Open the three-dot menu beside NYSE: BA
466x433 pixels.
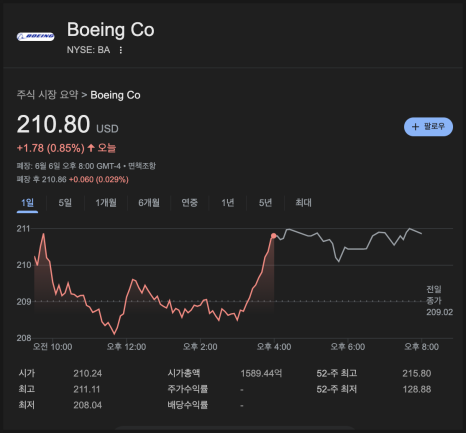click(x=121, y=50)
